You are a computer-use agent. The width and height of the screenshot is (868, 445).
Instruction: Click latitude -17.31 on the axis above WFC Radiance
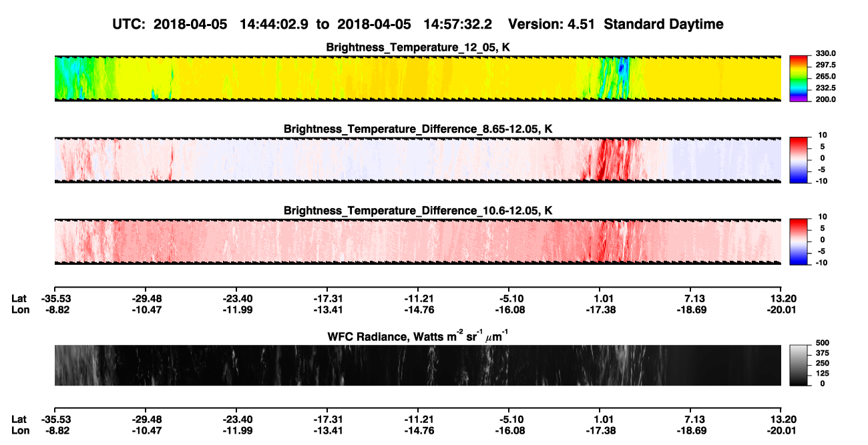(x=327, y=298)
